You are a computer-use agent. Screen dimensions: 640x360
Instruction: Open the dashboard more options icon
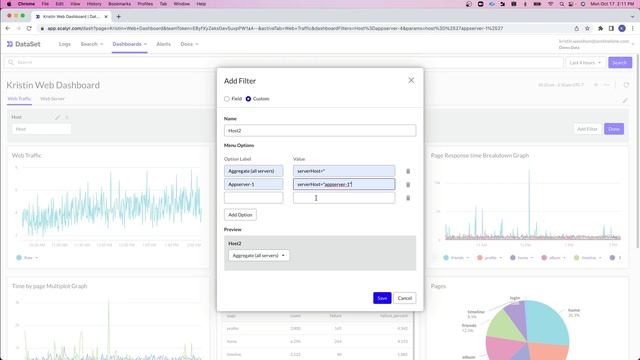(607, 85)
